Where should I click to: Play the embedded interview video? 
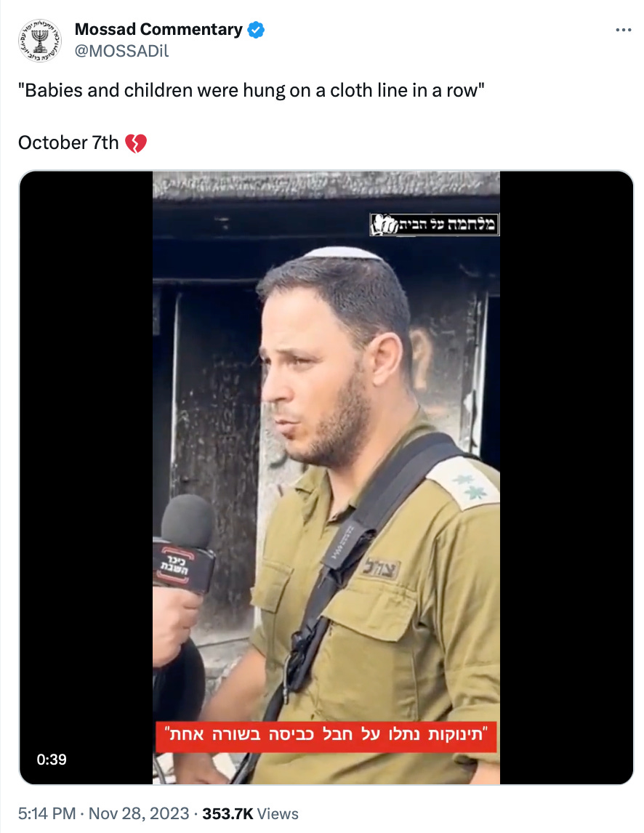(326, 477)
